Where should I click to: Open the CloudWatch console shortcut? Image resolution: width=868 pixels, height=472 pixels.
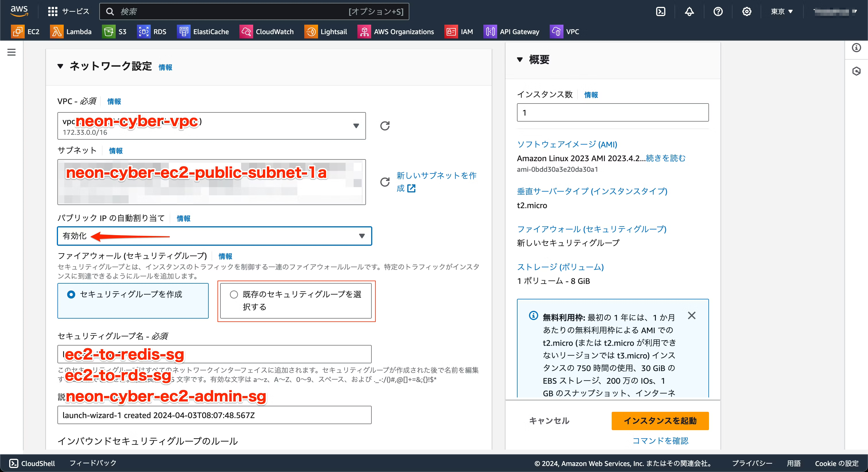267,31
